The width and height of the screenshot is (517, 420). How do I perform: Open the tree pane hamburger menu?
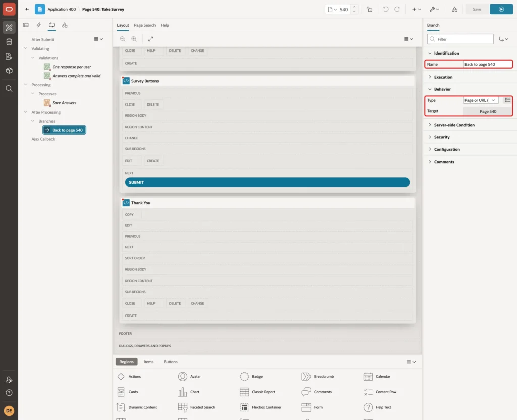point(98,39)
